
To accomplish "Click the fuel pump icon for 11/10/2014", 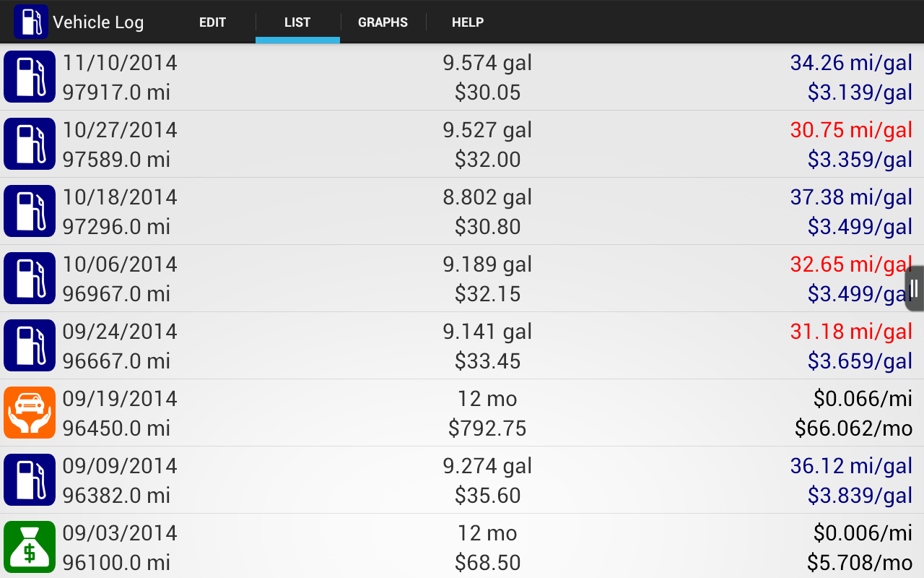I will [x=30, y=76].
